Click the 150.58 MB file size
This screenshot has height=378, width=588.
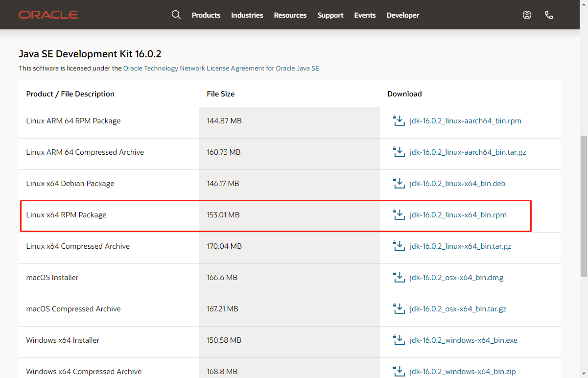click(224, 340)
